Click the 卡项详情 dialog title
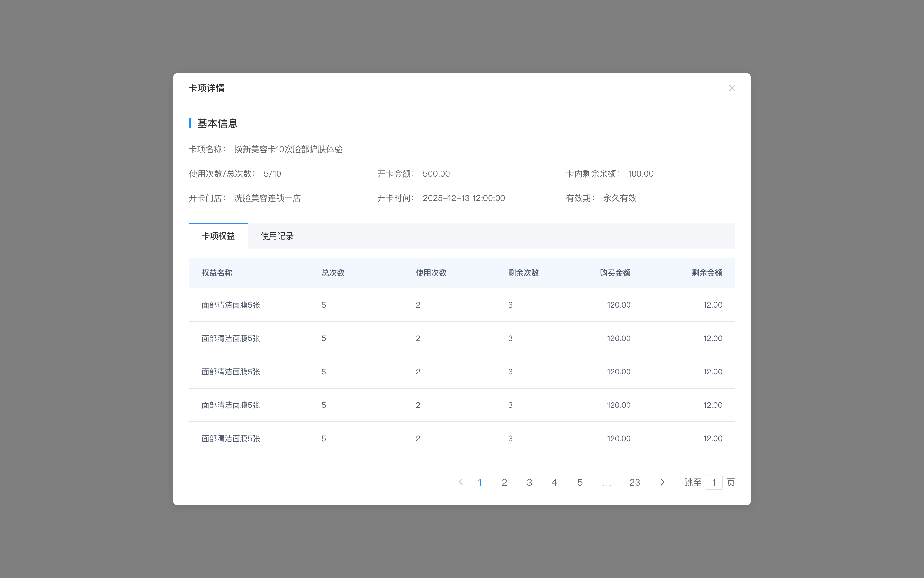Viewport: 924px width, 578px height. point(207,88)
